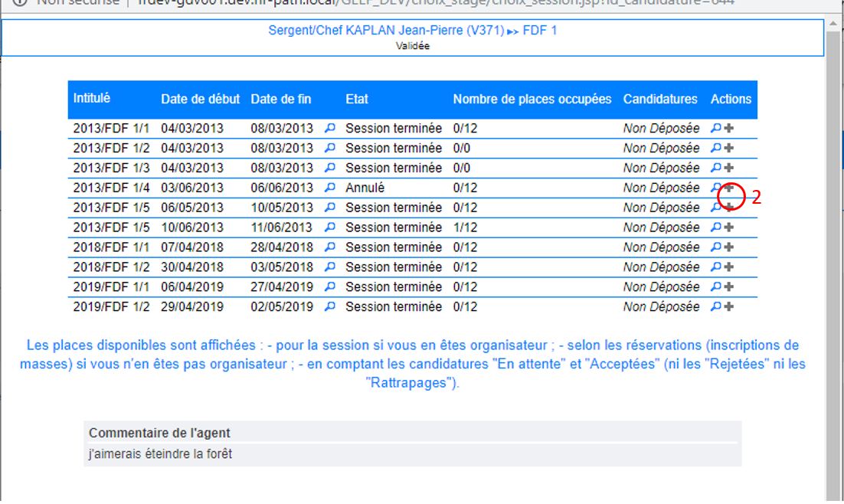Image resolution: width=844 pixels, height=504 pixels.
Task: Click the Intitulé column header
Action: (x=92, y=99)
